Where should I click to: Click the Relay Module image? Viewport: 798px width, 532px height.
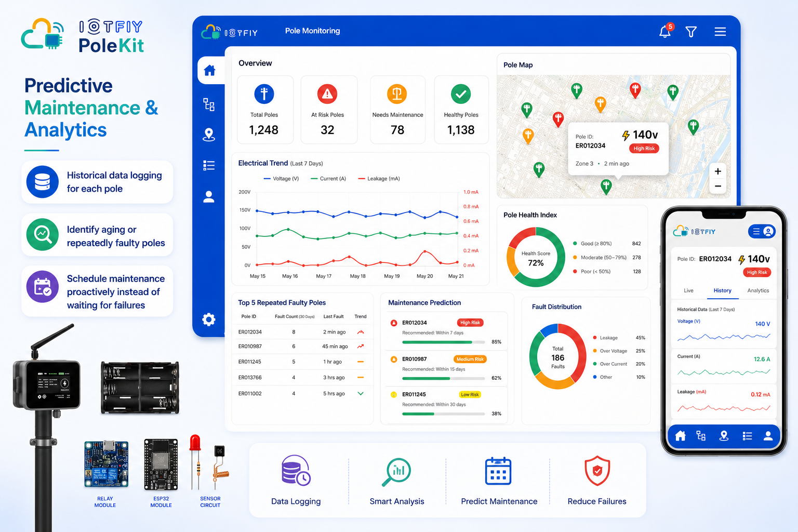(x=106, y=464)
